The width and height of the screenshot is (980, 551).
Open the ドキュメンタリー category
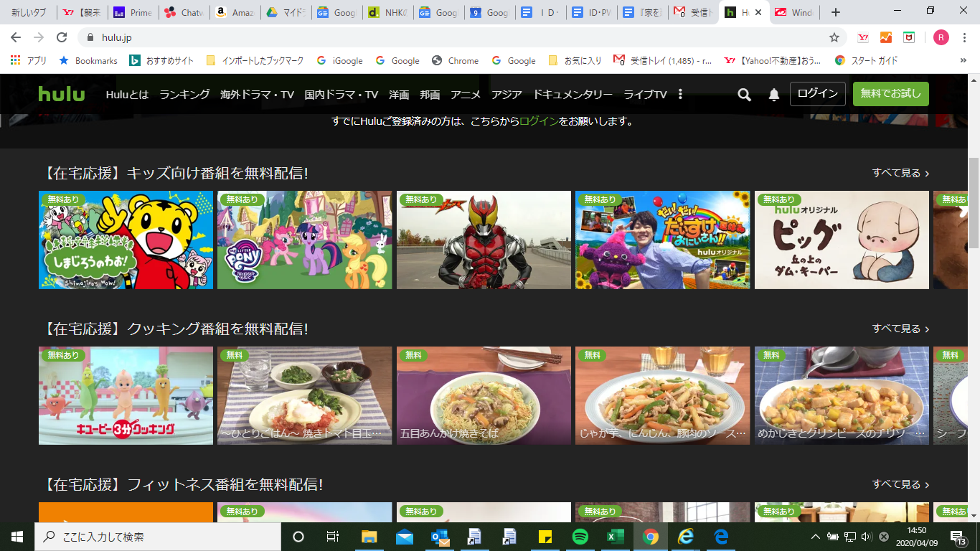(573, 94)
